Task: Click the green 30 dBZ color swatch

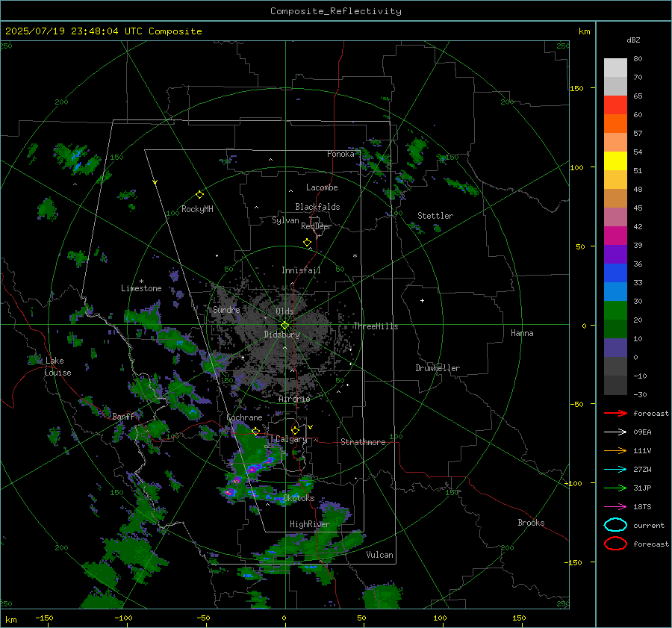Action: tap(615, 311)
